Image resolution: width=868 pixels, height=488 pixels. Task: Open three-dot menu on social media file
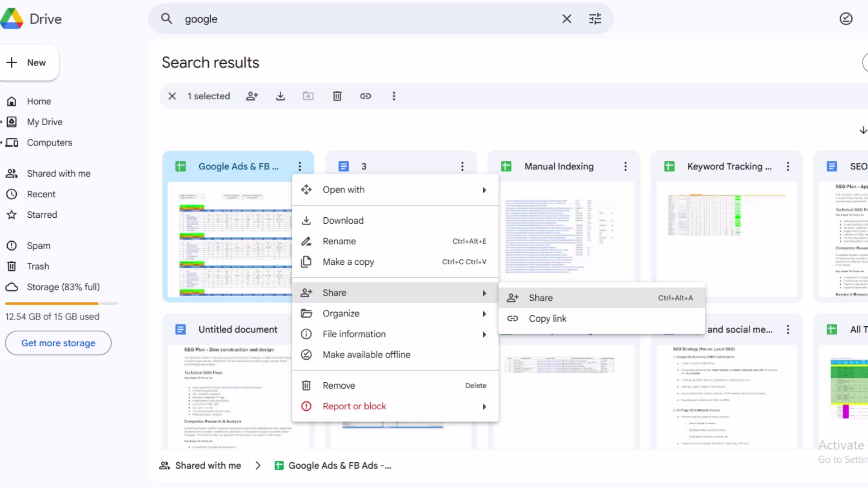pos(788,329)
